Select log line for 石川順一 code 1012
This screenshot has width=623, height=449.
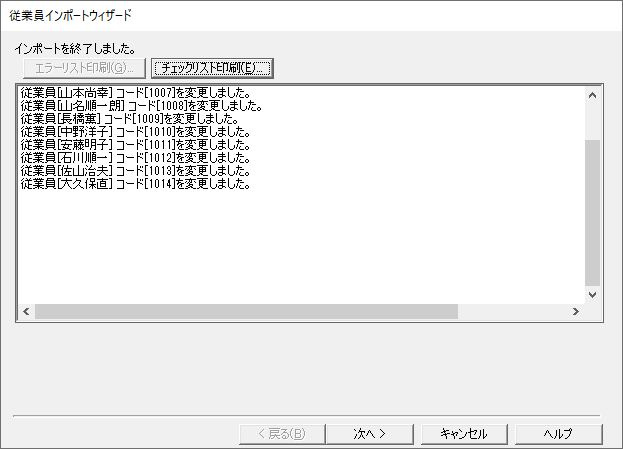pyautogui.click(x=135, y=158)
